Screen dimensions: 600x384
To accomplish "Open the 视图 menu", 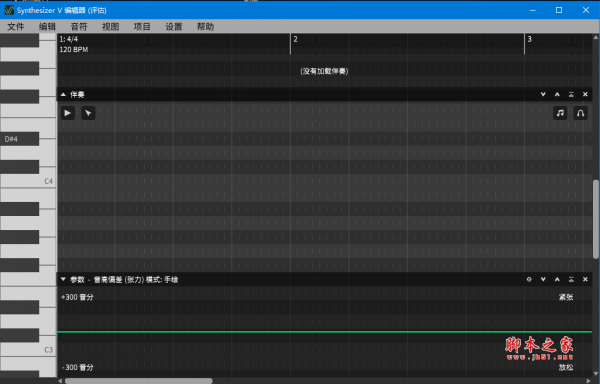I will tap(111, 26).
